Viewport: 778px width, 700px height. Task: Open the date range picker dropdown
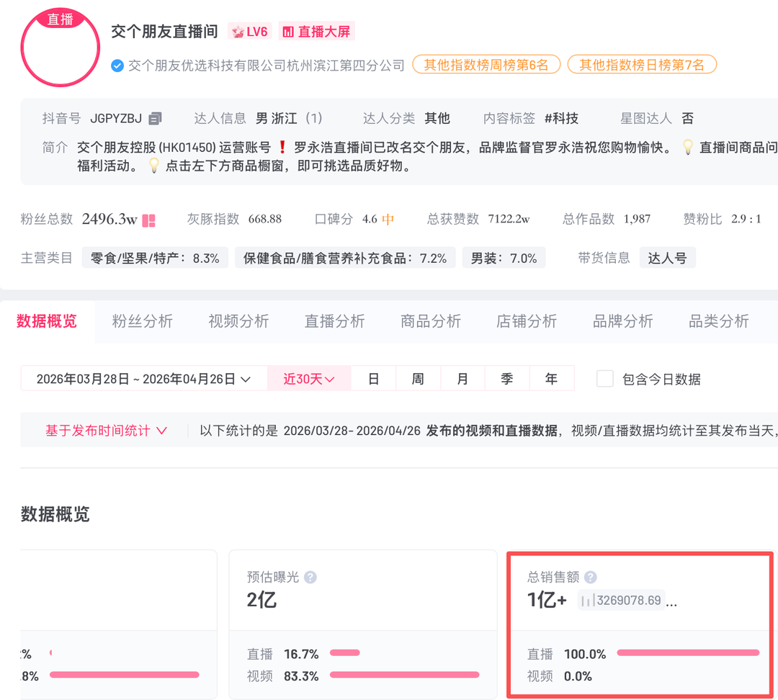point(143,379)
